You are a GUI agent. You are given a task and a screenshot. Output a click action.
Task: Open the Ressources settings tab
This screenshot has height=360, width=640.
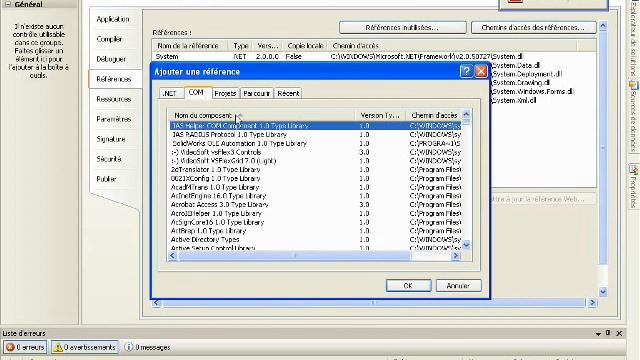click(x=114, y=99)
